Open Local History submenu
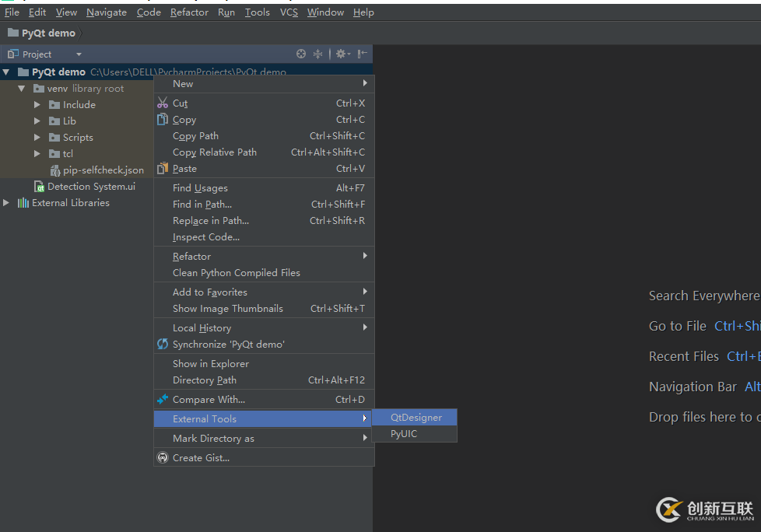 (x=264, y=327)
